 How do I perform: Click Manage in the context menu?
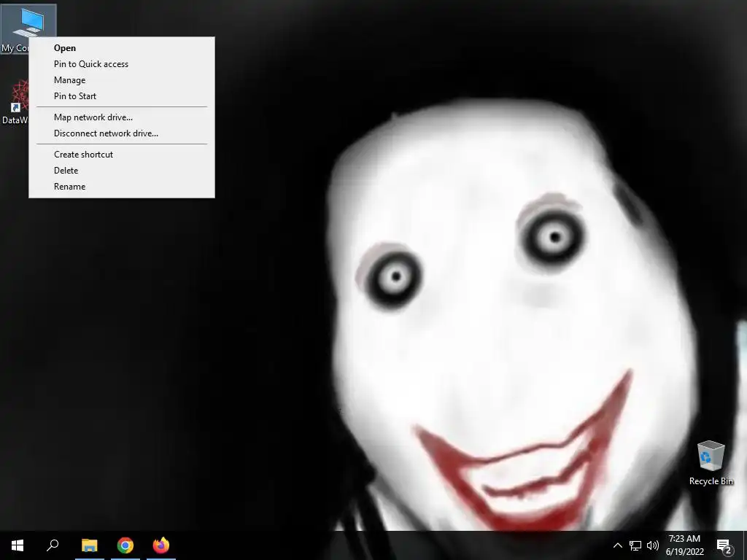[122, 80]
